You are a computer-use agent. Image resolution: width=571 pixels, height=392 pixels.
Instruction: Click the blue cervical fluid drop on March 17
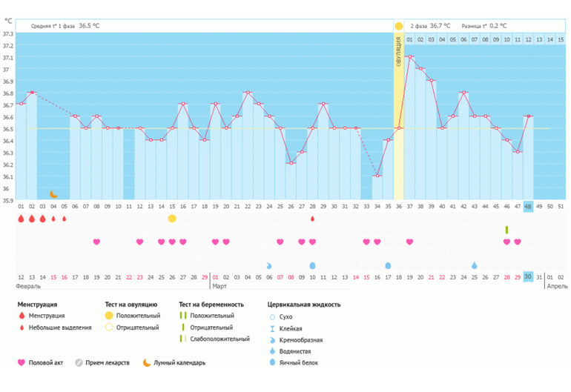(x=388, y=265)
